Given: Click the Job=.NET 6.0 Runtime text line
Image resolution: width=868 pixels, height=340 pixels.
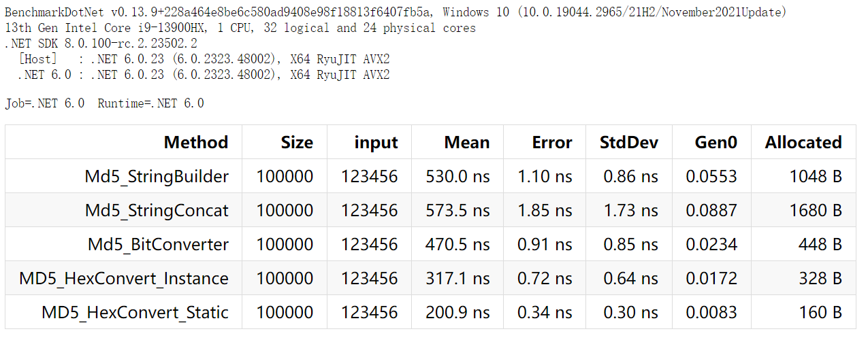Looking at the screenshot, I should (x=104, y=103).
